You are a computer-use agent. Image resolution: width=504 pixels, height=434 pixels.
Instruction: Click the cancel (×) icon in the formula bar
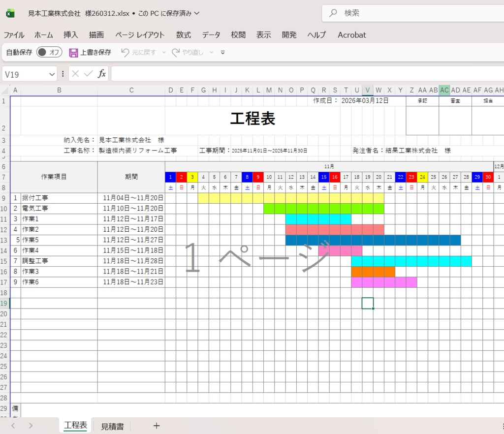[75, 73]
